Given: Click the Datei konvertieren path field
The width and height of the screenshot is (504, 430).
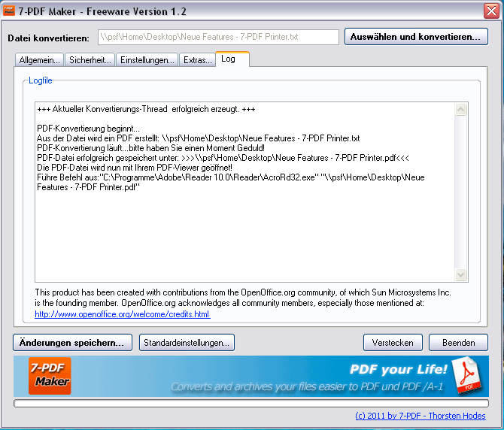Looking at the screenshot, I should (218, 37).
